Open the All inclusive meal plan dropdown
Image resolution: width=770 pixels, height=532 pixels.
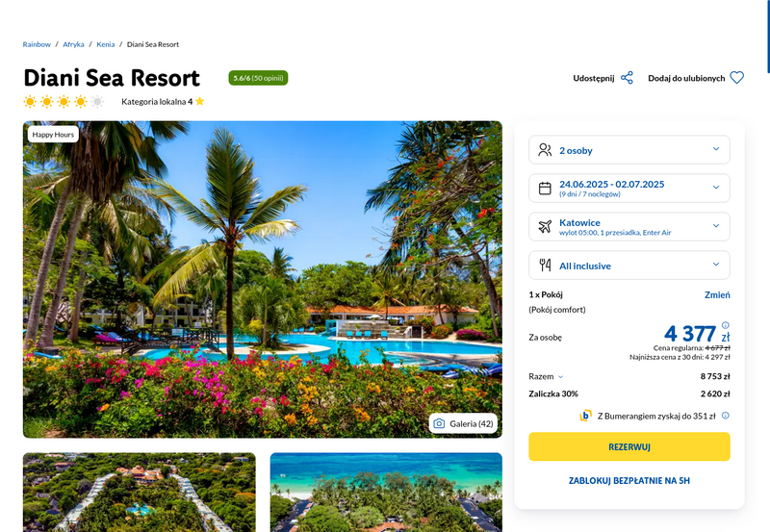(629, 266)
